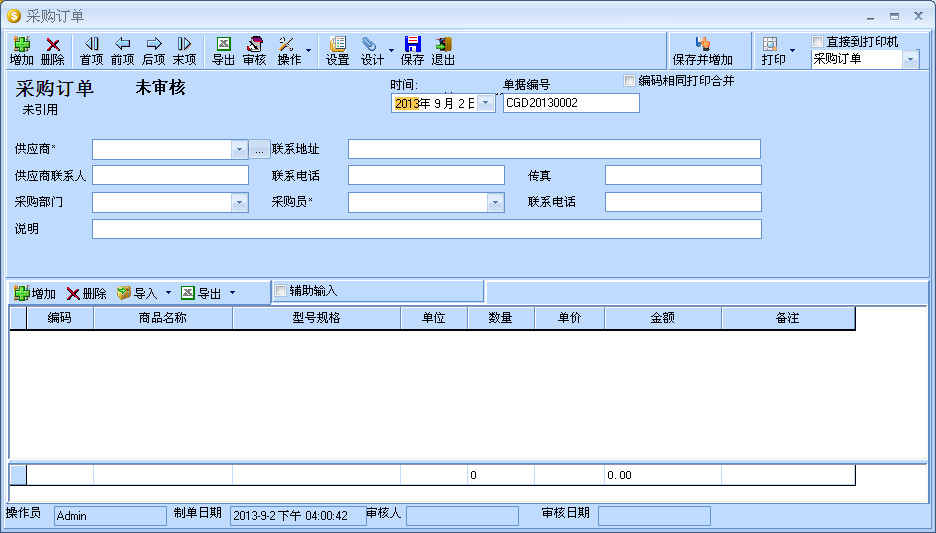Screen dimensions: 936x533
Task: Expand the 设计 dropdown arrow
Action: click(x=391, y=50)
